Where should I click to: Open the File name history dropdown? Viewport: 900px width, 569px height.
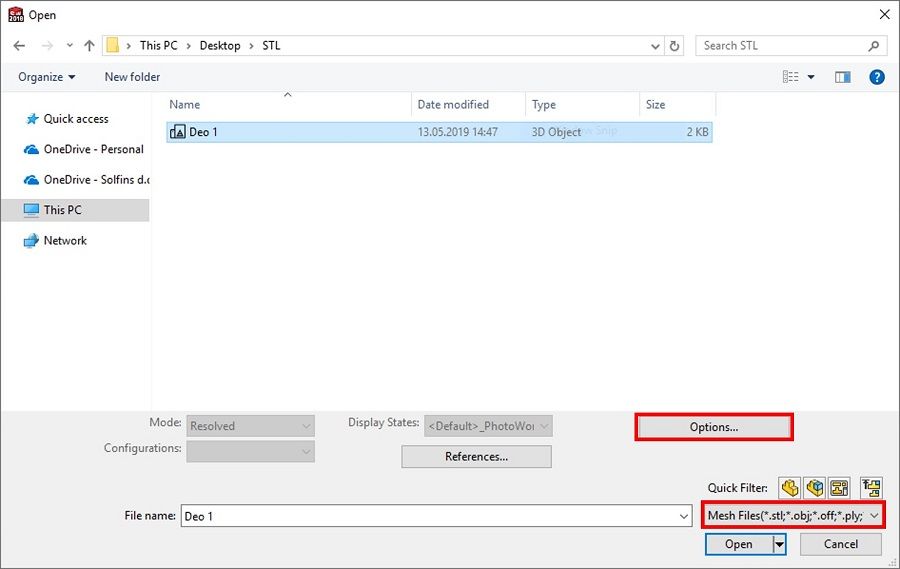(x=684, y=516)
